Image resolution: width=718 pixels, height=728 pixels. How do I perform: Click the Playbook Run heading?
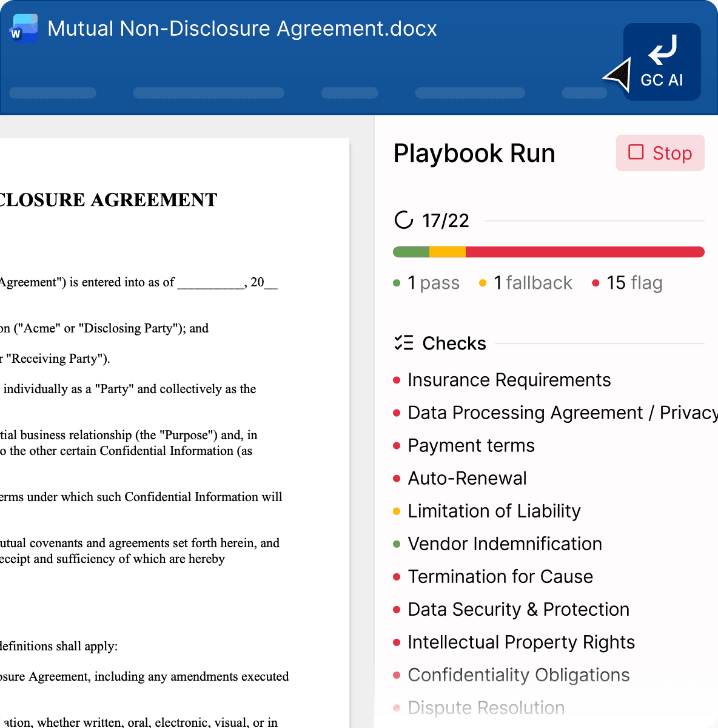pyautogui.click(x=474, y=153)
